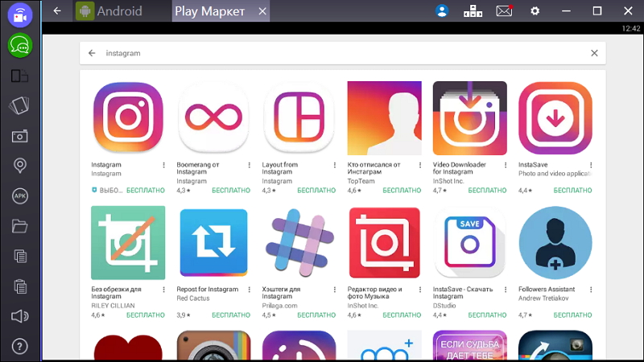Click the 'Instagram' app title text
The image size is (644, 362).
point(106,165)
